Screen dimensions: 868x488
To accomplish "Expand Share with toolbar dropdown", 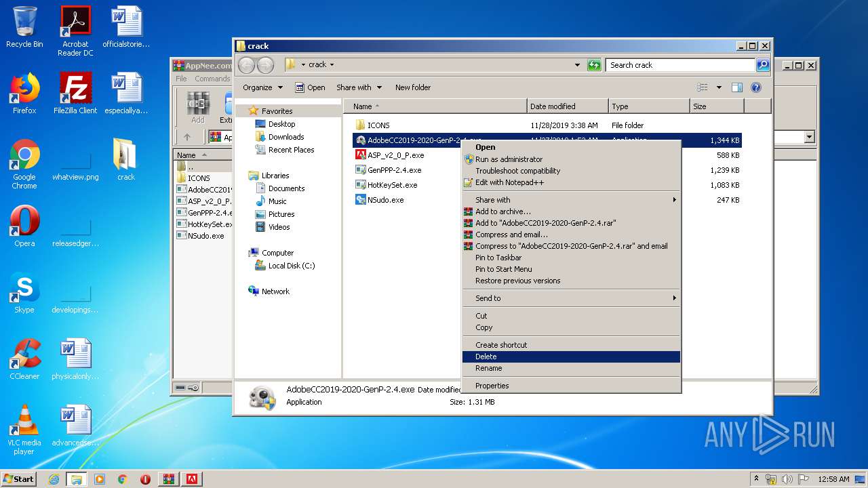I will (359, 87).
